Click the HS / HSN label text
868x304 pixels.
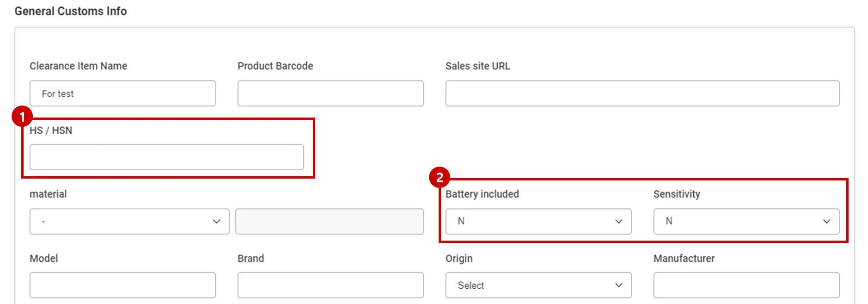[51, 130]
